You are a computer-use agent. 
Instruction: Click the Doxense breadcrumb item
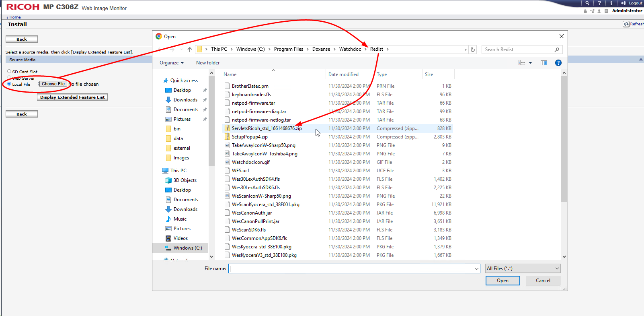click(321, 49)
